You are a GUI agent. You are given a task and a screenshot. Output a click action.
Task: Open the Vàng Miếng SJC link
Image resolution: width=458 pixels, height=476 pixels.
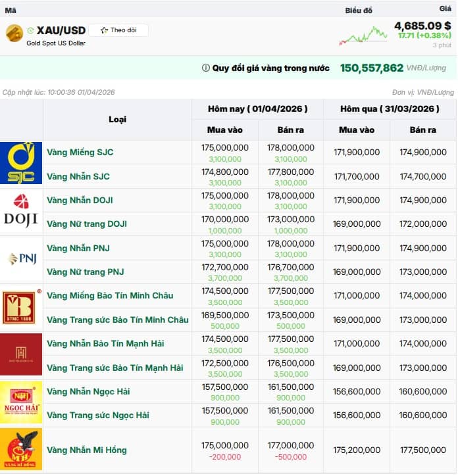pyautogui.click(x=80, y=152)
